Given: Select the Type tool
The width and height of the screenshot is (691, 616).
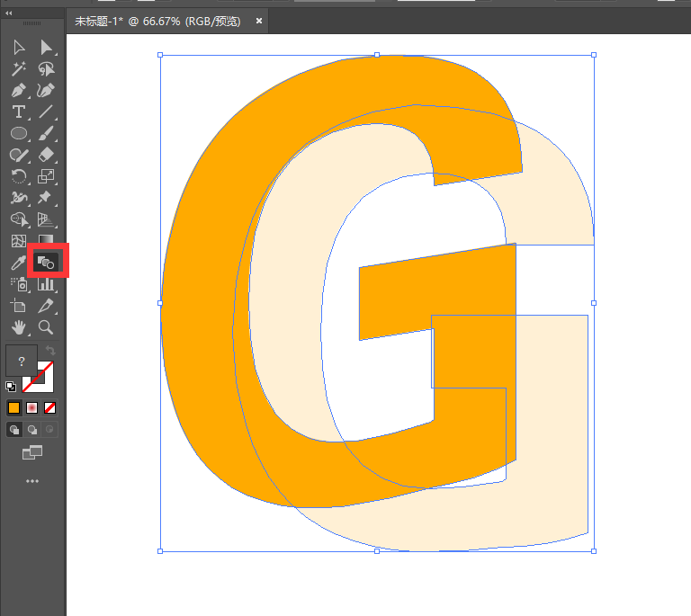Looking at the screenshot, I should point(19,112).
